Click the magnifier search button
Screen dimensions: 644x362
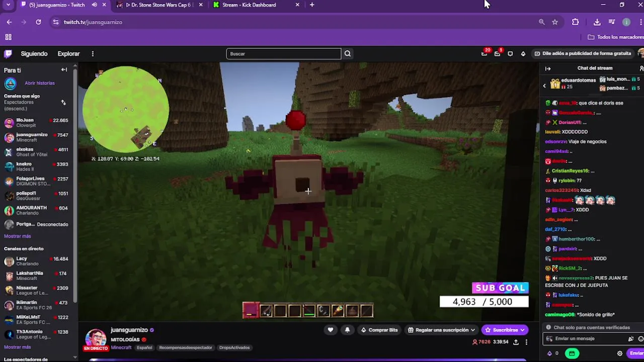tap(348, 54)
